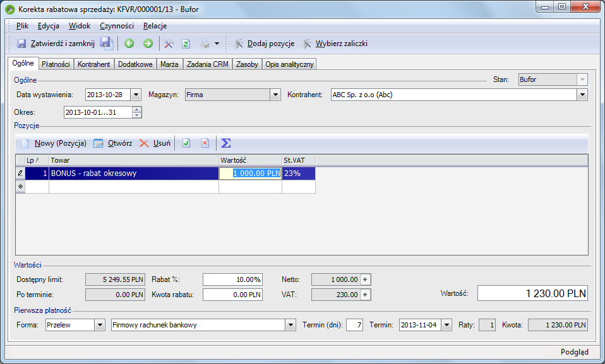The height and width of the screenshot is (364, 605).
Task: Click Dodaj pozycje wizard button
Action: point(265,44)
